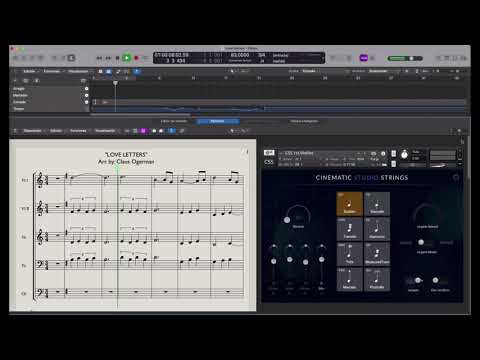This screenshot has width=480, height=360.
Task: Click the blue highlighted icon in score toolbar
Action: [x=172, y=131]
